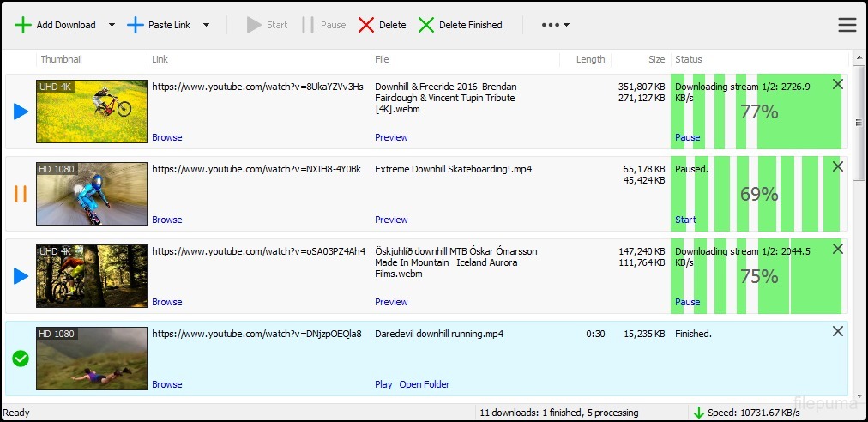The width and height of the screenshot is (868, 422).
Task: Remove the Daredevil downhill running download
Action: pyautogui.click(x=838, y=331)
